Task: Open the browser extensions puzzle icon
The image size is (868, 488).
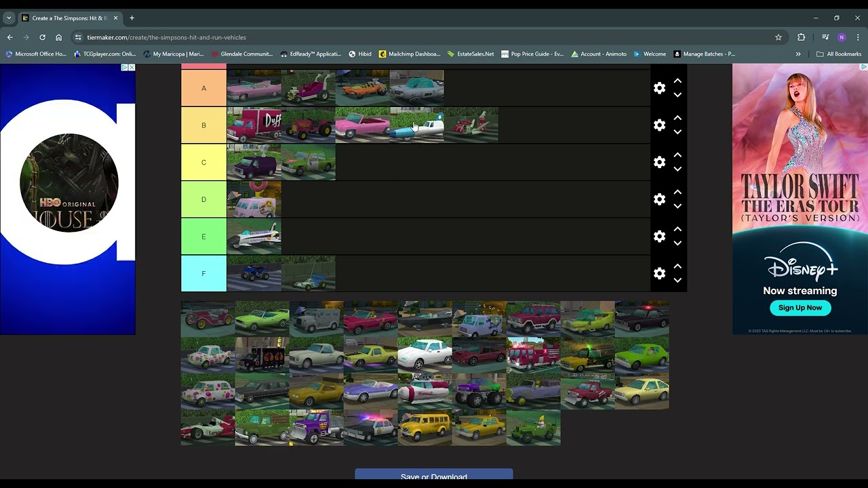Action: [x=801, y=37]
